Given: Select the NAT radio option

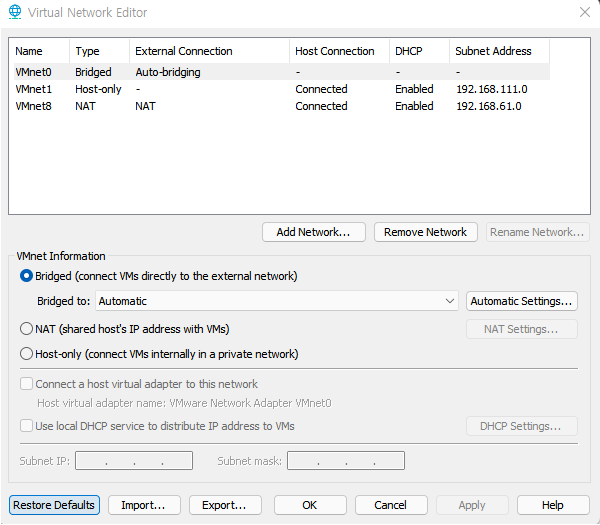Looking at the screenshot, I should coord(26,329).
